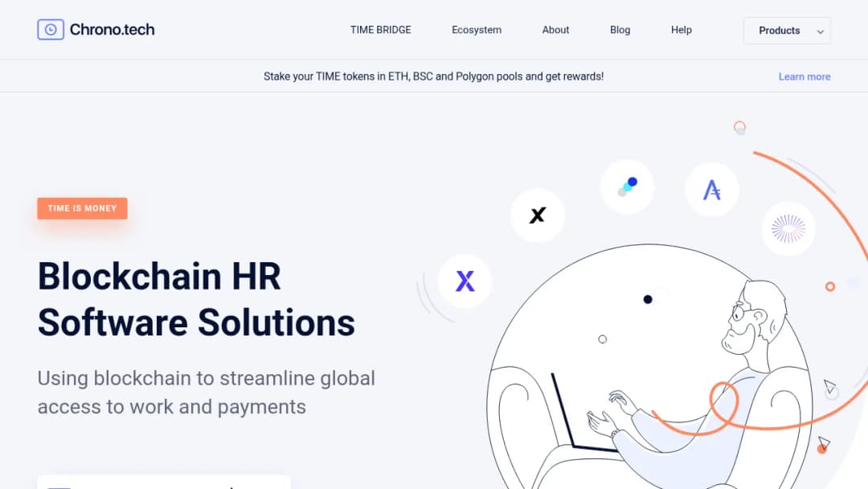Image resolution: width=868 pixels, height=489 pixels.
Task: Click the blue dots token icon
Action: (627, 187)
